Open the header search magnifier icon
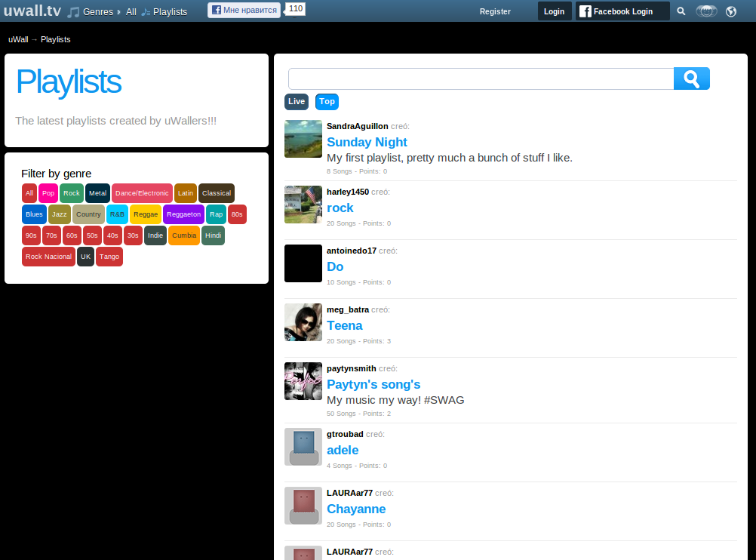756x560 pixels. pos(681,11)
